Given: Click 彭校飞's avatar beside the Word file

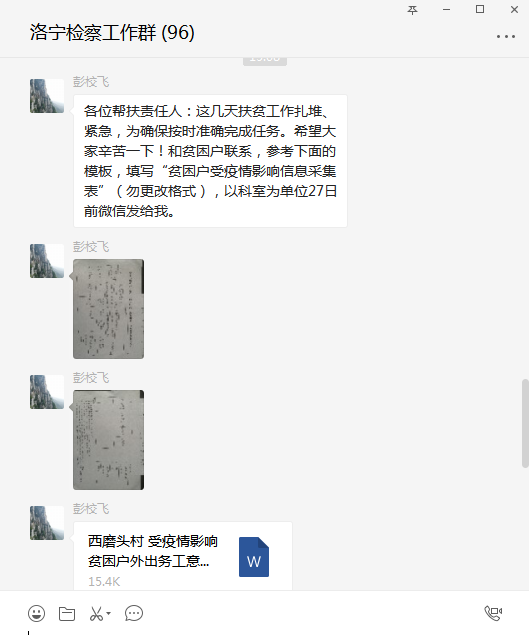Looking at the screenshot, I should (x=47, y=523).
